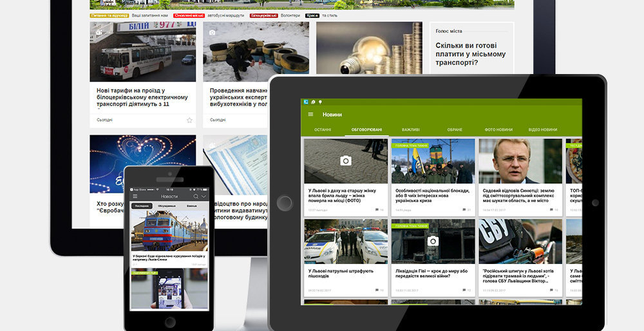This screenshot has height=331, width=644.
Task: Click comment icon under Особливості національної блокади
Action: tap(464, 210)
